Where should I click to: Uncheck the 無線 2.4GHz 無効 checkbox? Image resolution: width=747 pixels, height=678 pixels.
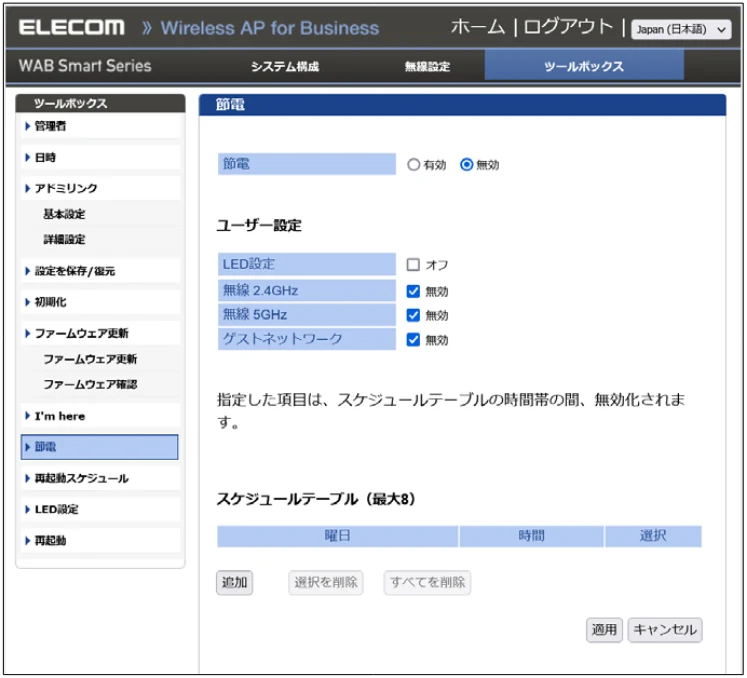(413, 291)
